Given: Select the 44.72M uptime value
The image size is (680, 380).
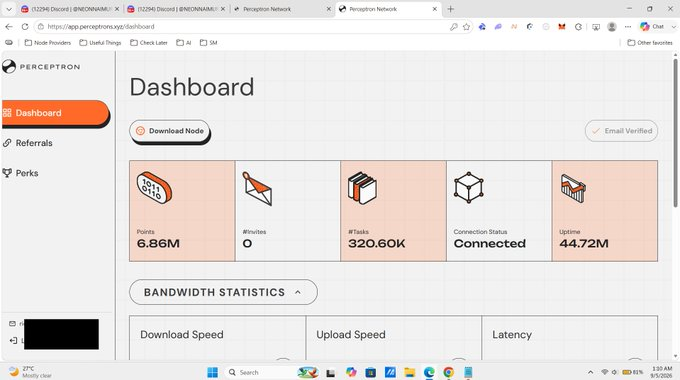Looking at the screenshot, I should coord(584,244).
